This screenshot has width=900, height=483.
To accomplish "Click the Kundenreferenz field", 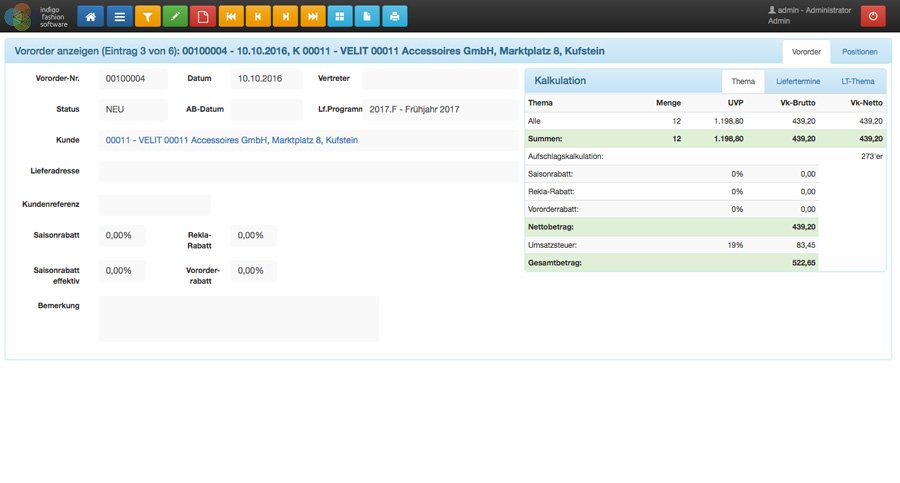I will [x=155, y=204].
